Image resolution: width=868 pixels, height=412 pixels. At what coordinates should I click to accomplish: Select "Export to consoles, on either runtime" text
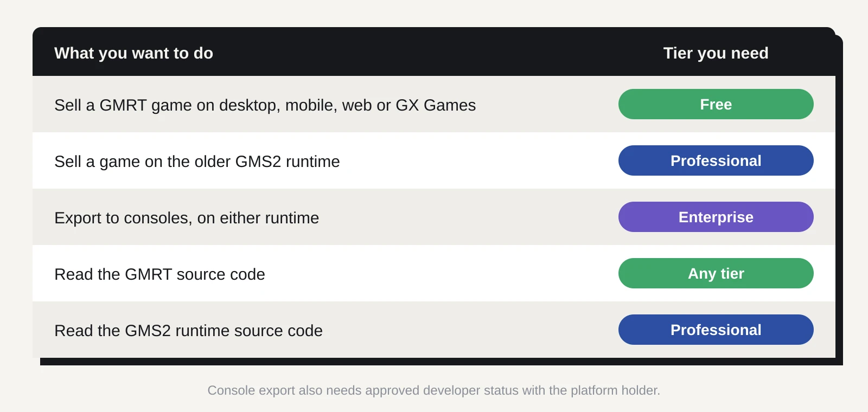click(x=187, y=218)
